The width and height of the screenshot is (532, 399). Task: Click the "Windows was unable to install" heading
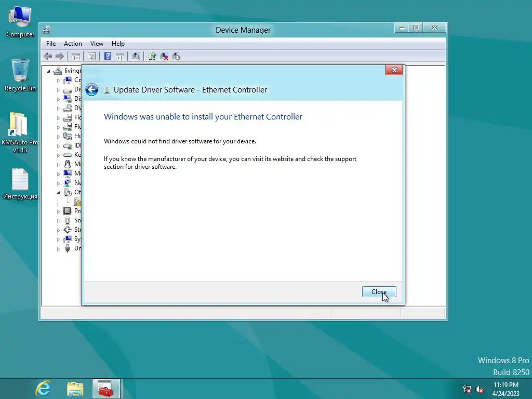click(x=203, y=117)
